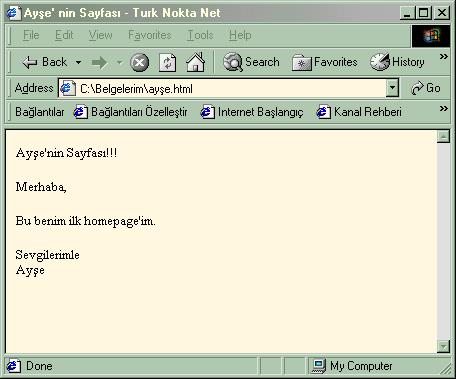This screenshot has height=379, width=456.
Task: Open the Kanal Rehberi link
Action: [x=359, y=112]
